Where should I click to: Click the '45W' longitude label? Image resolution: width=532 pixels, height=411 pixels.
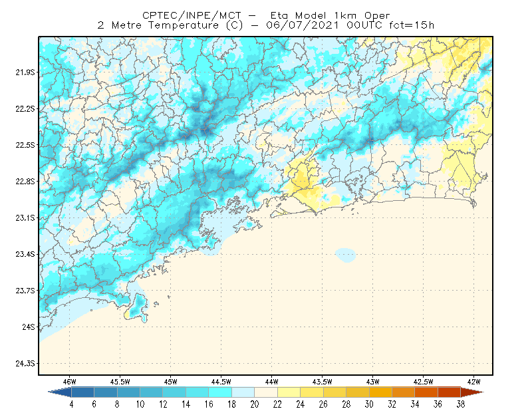(171, 382)
